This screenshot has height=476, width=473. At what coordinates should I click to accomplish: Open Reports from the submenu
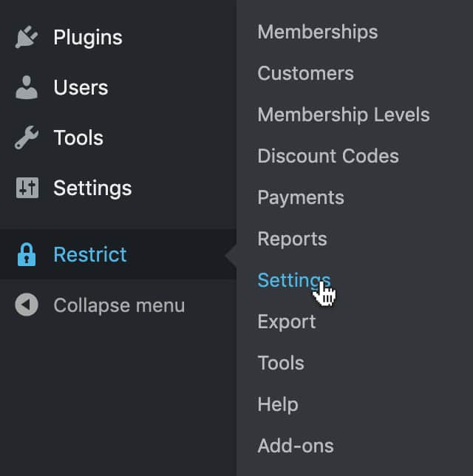pos(293,239)
